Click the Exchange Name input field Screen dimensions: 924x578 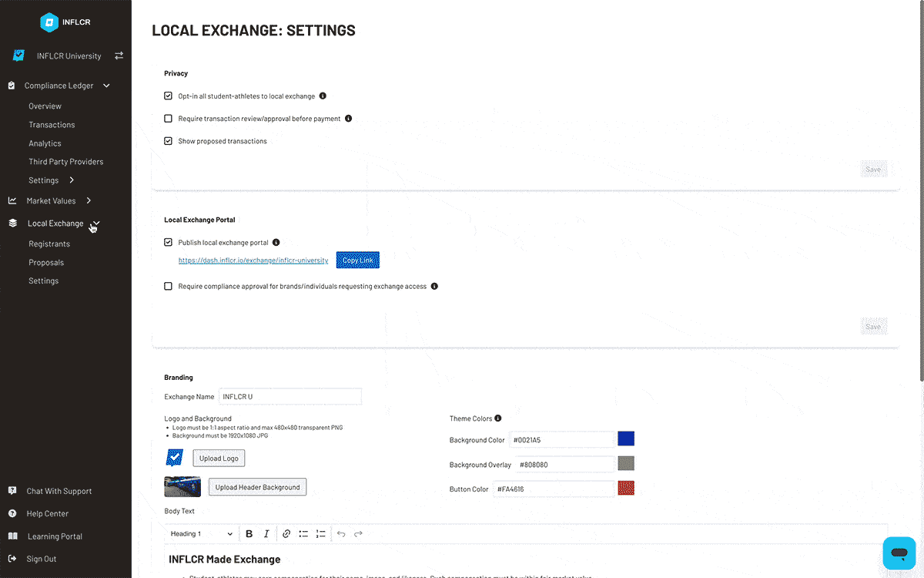(290, 397)
